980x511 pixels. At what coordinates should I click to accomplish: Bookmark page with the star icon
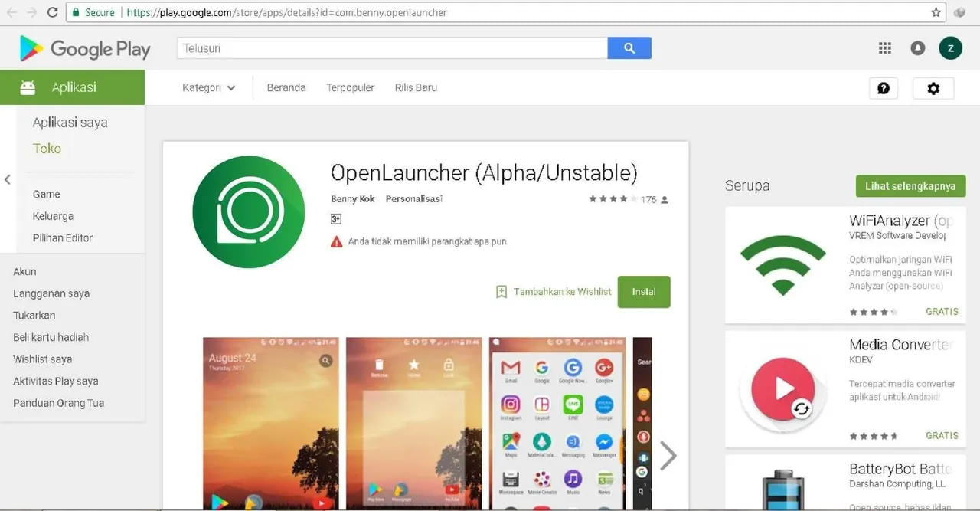click(936, 12)
